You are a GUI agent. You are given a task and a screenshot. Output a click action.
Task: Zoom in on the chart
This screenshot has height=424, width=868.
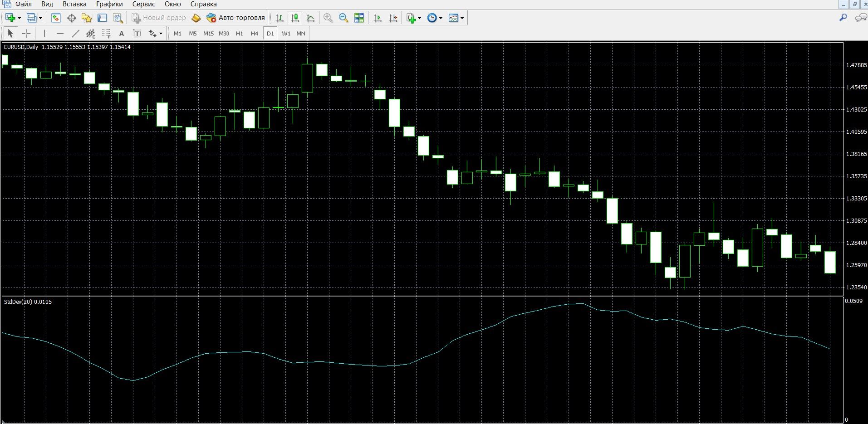point(328,18)
